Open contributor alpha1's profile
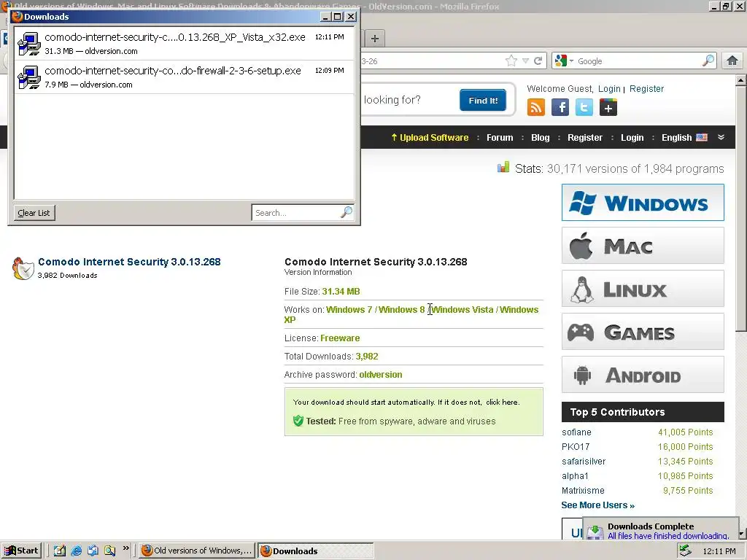This screenshot has height=560, width=747. (575, 475)
